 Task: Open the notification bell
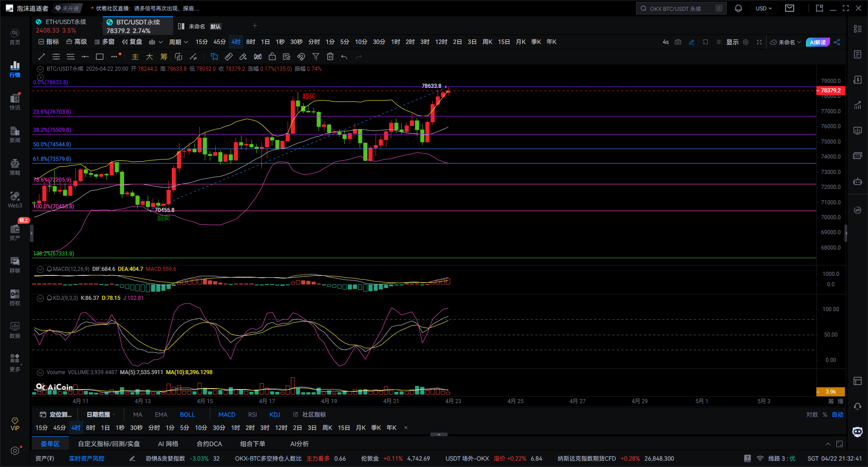(738, 9)
